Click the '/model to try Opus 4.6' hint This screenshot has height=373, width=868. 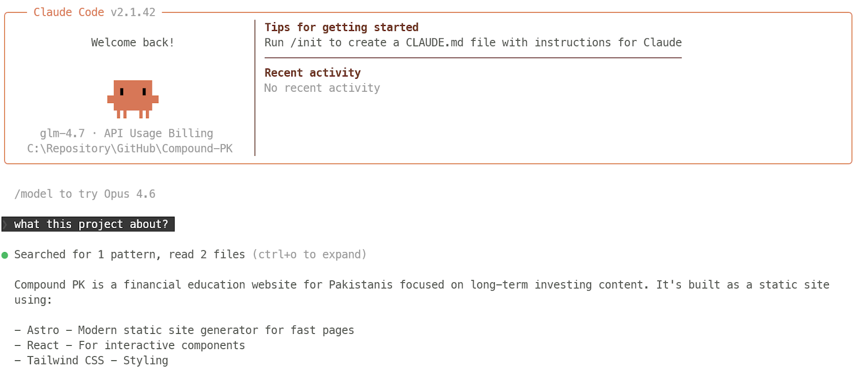click(x=85, y=194)
